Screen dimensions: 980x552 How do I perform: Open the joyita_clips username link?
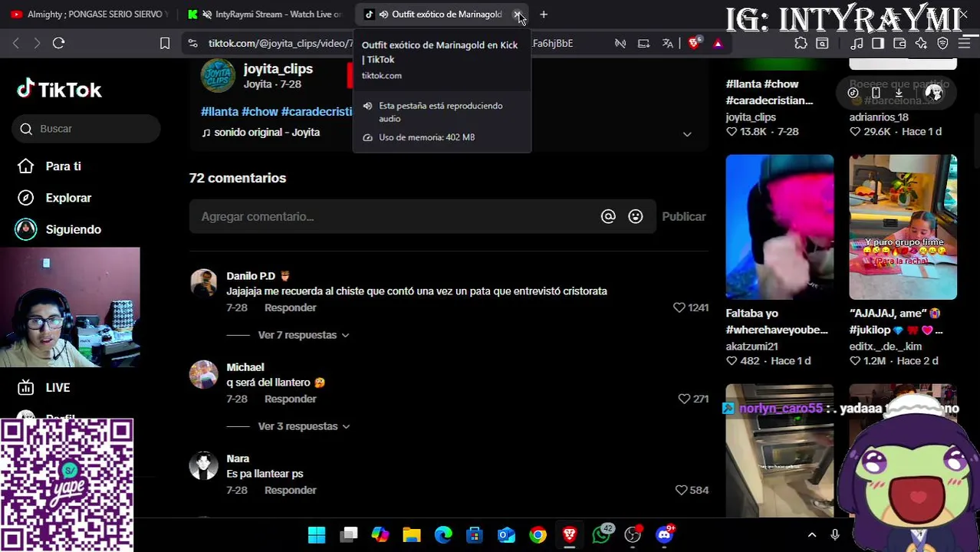278,69
